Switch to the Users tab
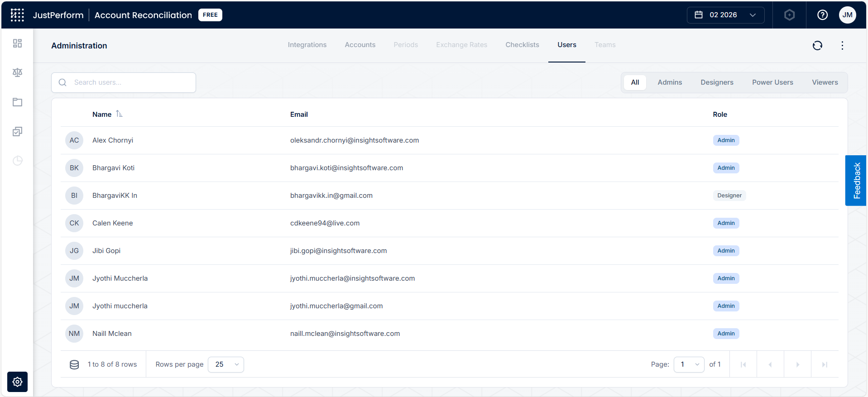 [x=567, y=45]
